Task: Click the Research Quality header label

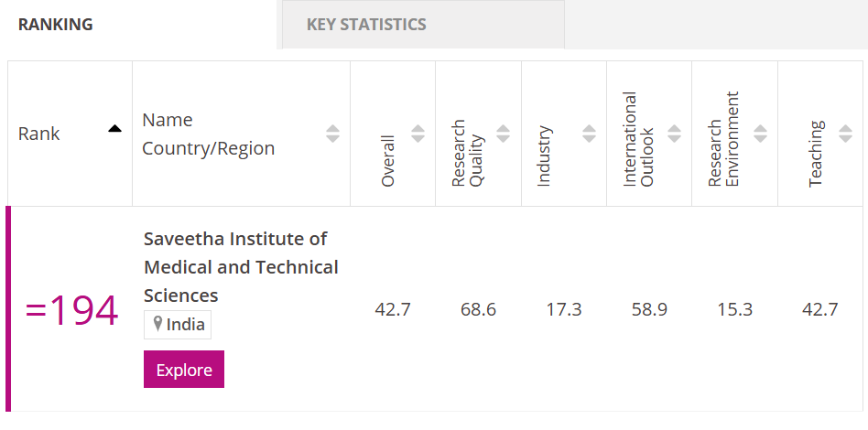Action: tap(468, 154)
